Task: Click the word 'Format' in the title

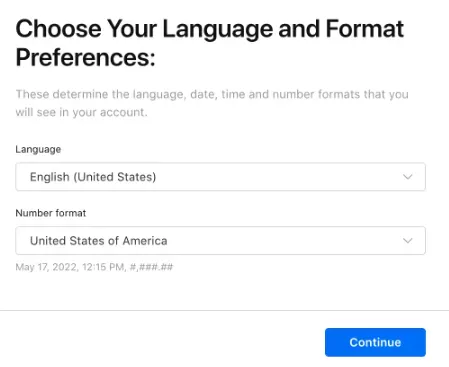Action: point(365,29)
